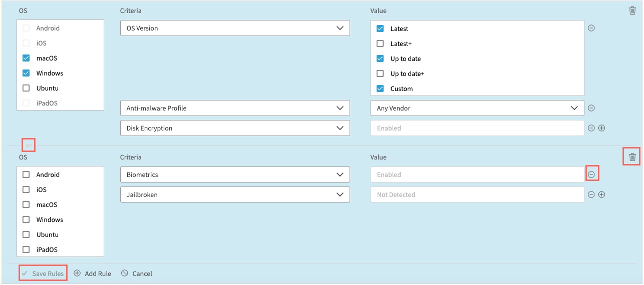
Task: Enable the Up to date+ checkbox
Action: tap(380, 73)
